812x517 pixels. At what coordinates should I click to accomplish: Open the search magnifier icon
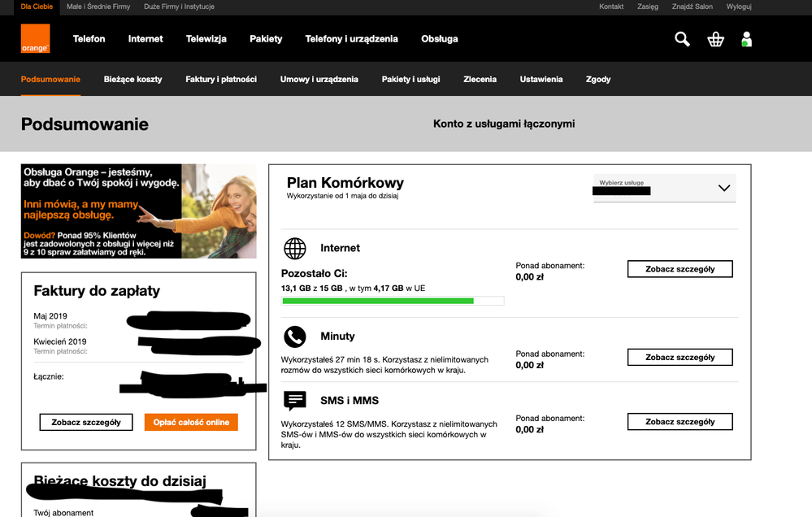coord(682,39)
